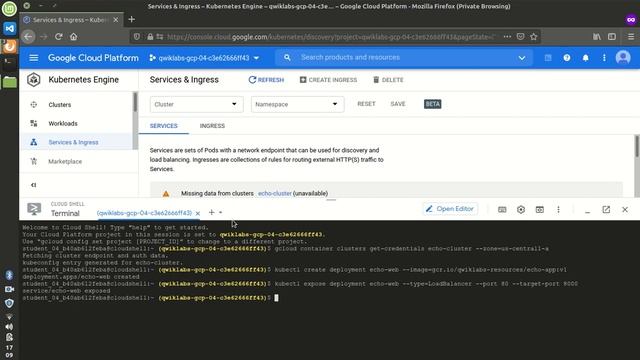
Task: Open the Cluster filter dropdown
Action: tap(196, 104)
